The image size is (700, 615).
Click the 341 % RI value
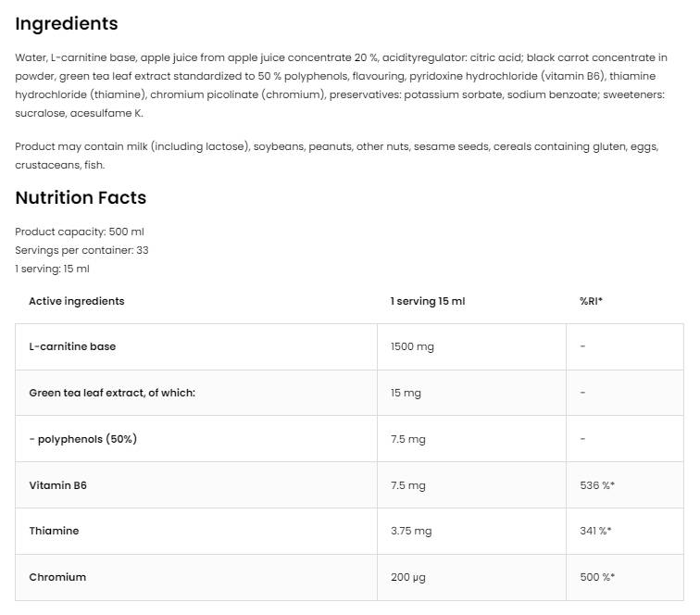pos(596,531)
